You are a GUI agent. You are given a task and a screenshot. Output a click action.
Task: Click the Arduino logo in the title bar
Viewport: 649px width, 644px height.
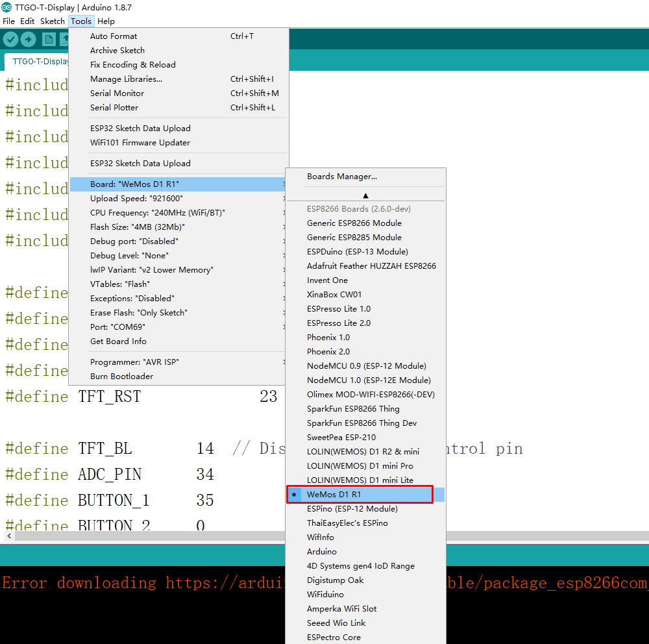coord(6,7)
